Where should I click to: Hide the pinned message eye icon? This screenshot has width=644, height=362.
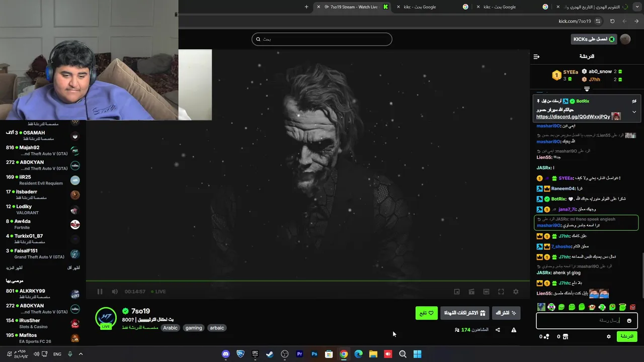pos(634,101)
